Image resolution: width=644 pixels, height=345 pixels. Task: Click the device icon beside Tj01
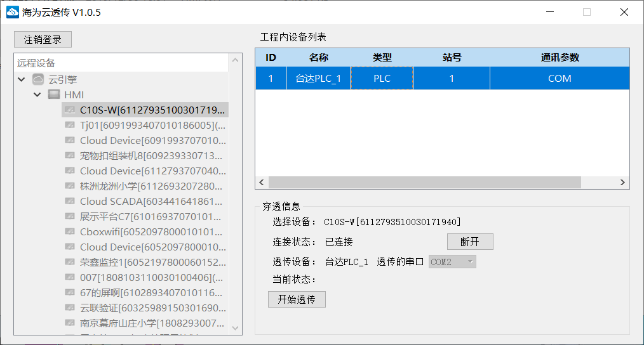[x=70, y=125]
